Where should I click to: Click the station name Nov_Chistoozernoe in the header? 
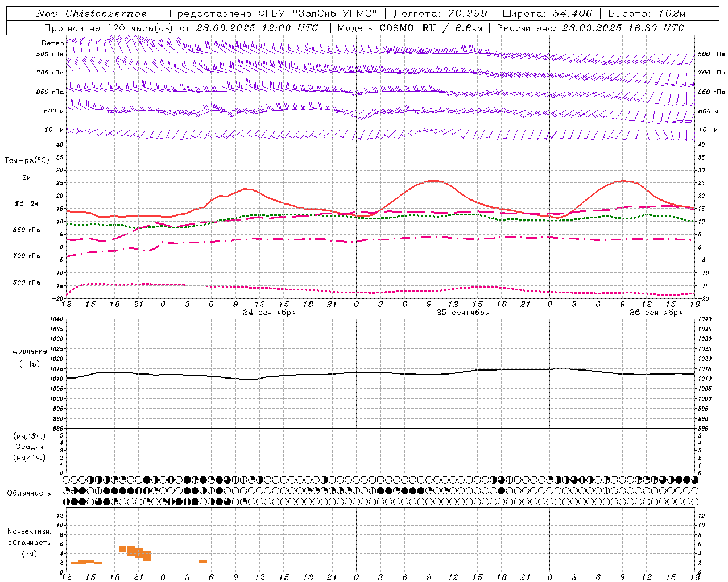pos(91,14)
